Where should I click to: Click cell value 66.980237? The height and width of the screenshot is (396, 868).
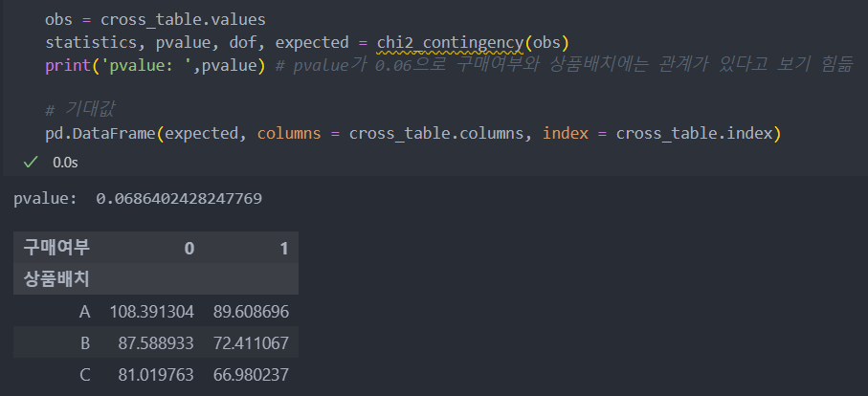[252, 375]
